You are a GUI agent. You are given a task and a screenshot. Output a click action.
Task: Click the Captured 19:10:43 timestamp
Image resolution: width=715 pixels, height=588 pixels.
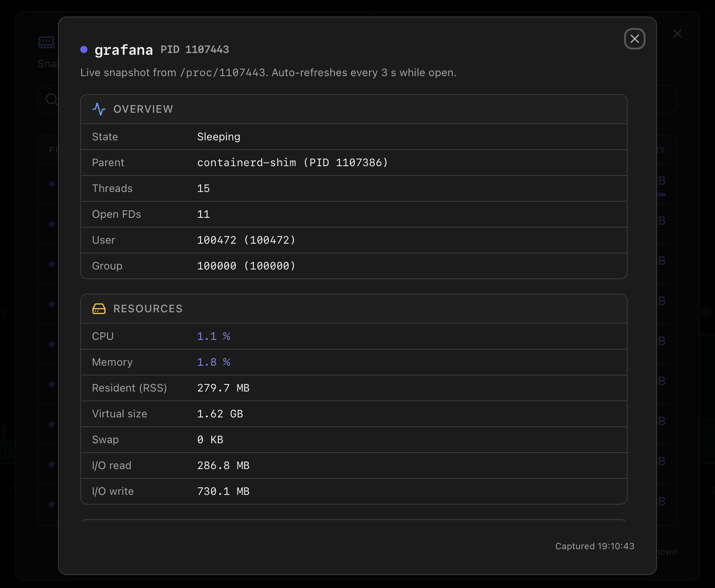[x=595, y=546]
